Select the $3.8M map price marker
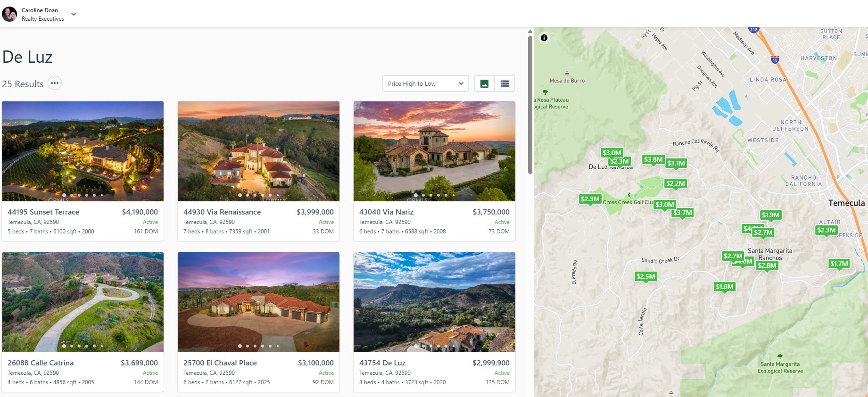Viewport: 868px width, 397px height. coord(653,159)
